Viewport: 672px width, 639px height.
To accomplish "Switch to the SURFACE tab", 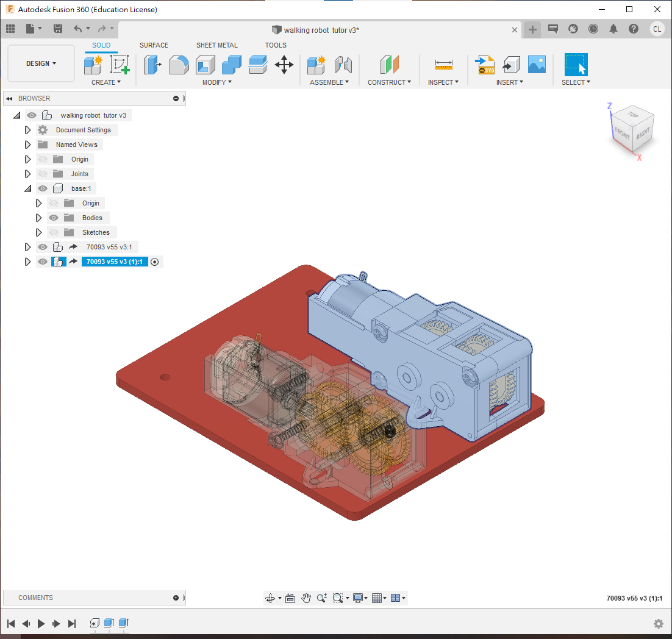I will pos(154,45).
